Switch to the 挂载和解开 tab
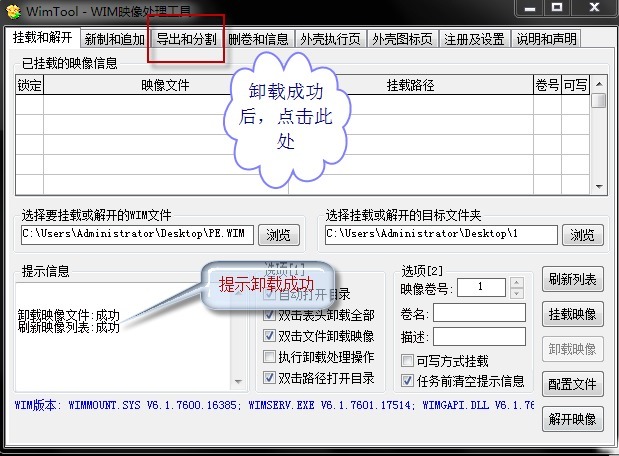 [x=42, y=38]
